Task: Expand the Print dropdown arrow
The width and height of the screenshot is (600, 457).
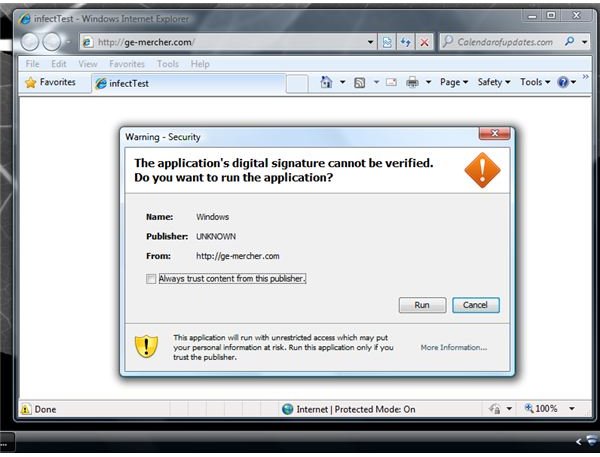Action: tap(429, 82)
